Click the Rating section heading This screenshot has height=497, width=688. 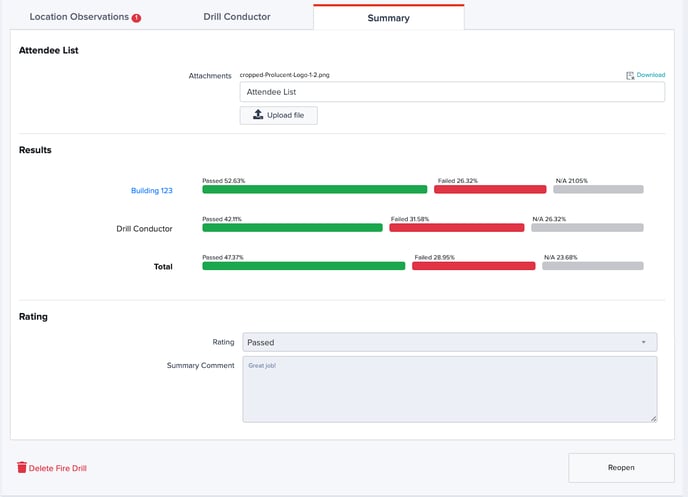click(x=33, y=317)
